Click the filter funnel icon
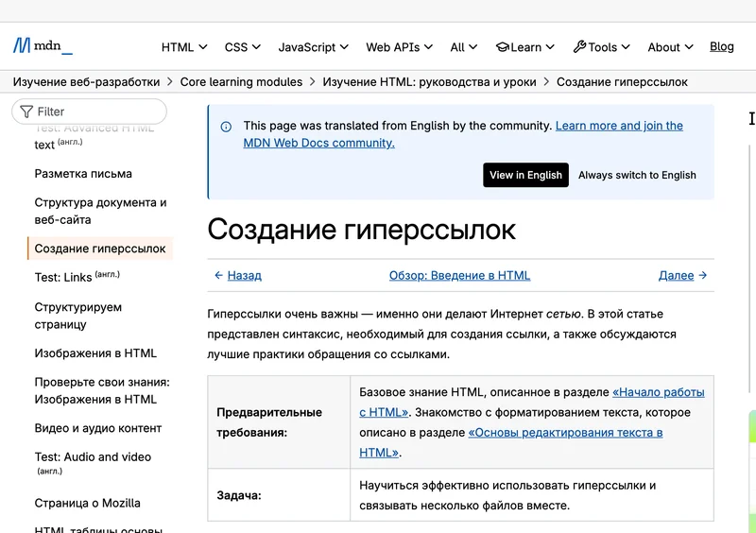Screen dimensions: 756x533 coord(26,112)
